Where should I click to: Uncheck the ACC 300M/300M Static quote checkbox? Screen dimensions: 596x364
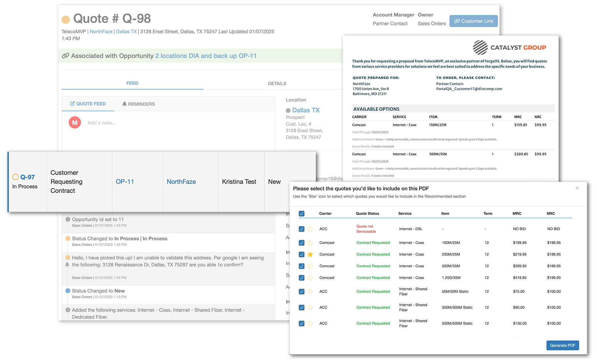tap(302, 307)
